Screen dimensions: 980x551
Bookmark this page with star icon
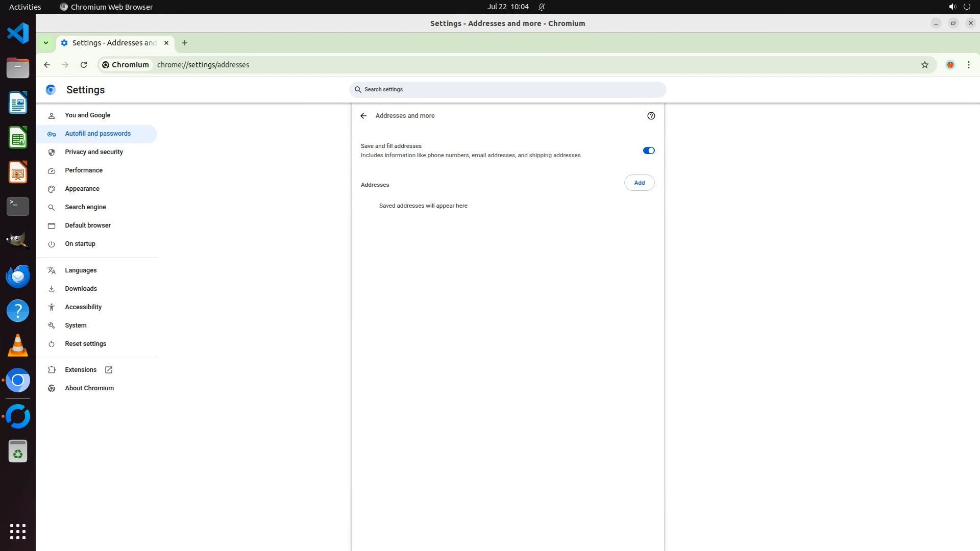pyautogui.click(x=924, y=65)
